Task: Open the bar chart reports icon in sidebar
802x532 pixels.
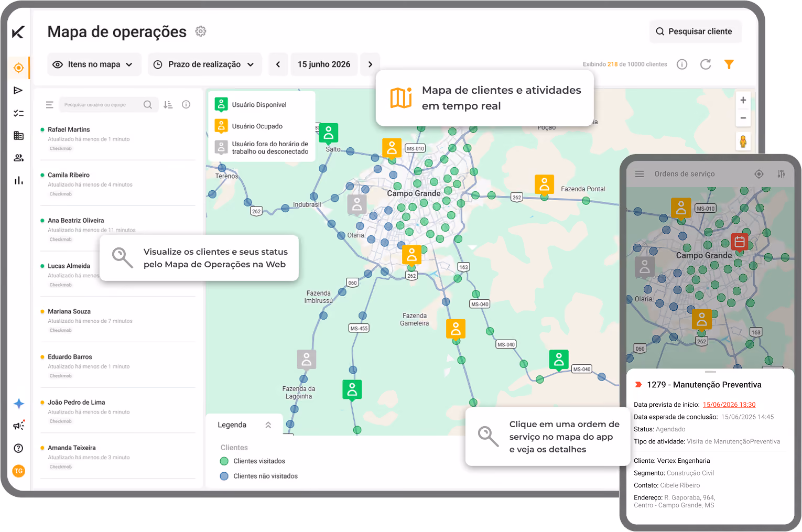Action: click(18, 180)
